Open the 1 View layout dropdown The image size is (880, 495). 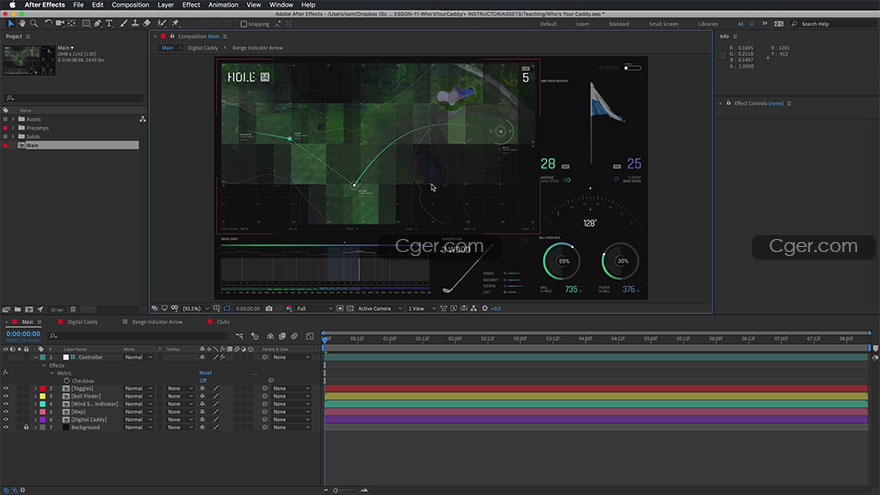tap(422, 308)
